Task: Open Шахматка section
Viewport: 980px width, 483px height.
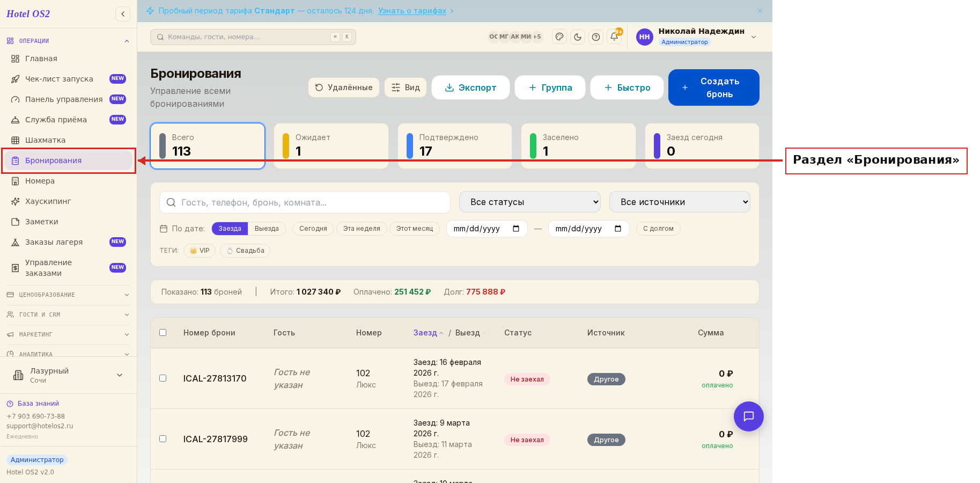Action: pos(69,140)
